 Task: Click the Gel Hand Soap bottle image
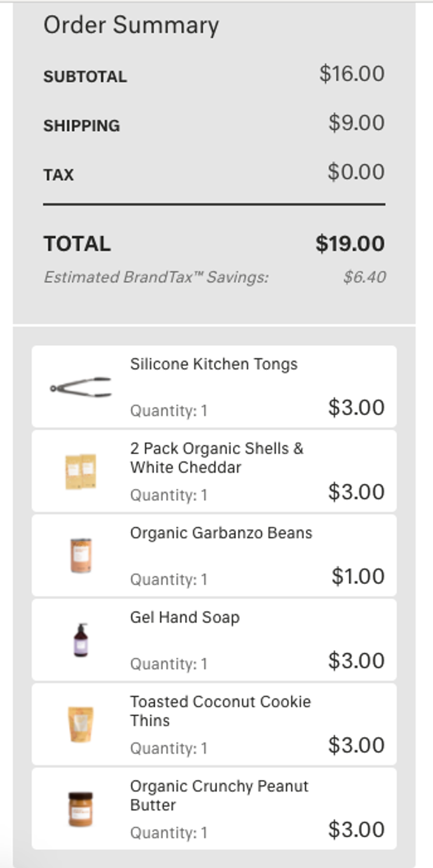81,640
